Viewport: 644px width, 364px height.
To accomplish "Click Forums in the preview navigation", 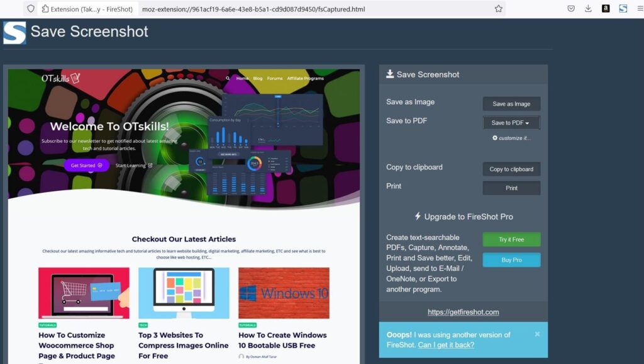I will coord(275,78).
